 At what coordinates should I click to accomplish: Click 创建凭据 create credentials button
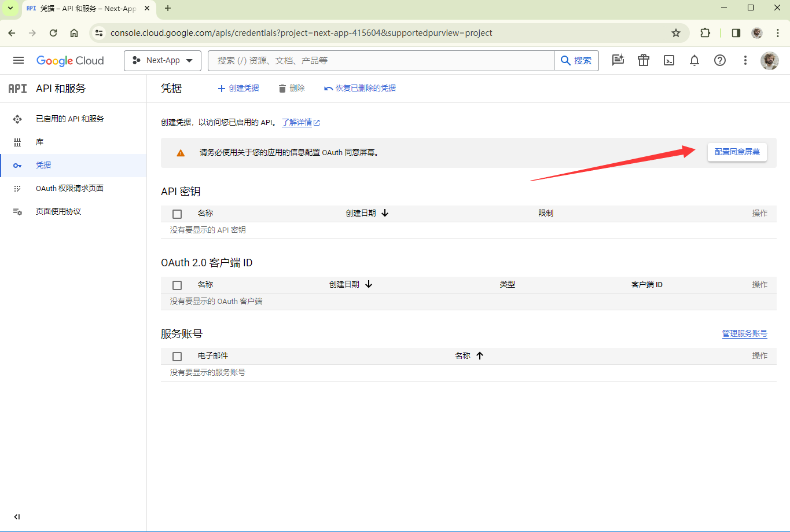[238, 88]
